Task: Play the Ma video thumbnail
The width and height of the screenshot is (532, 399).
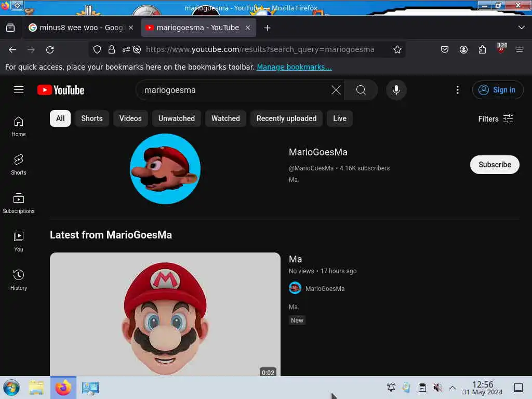Action: [165, 314]
